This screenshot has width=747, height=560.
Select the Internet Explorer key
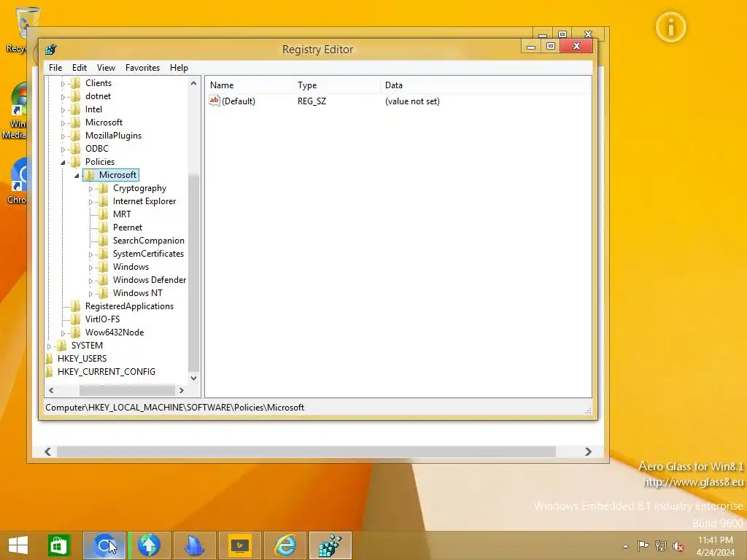click(x=144, y=201)
